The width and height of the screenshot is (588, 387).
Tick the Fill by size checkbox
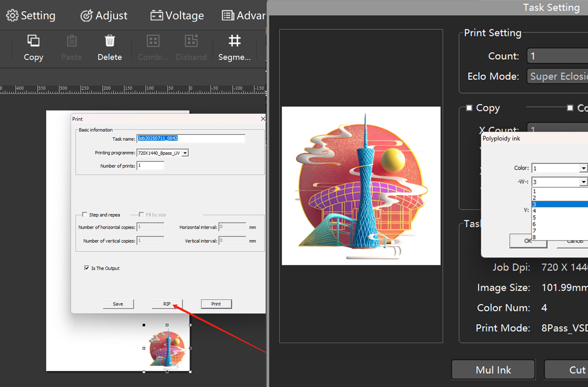pyautogui.click(x=142, y=215)
